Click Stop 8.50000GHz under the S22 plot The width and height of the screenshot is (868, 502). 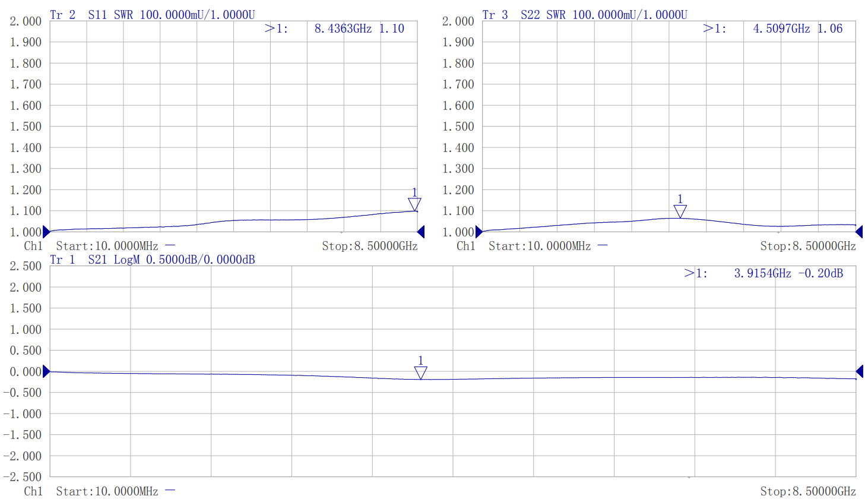(x=807, y=246)
